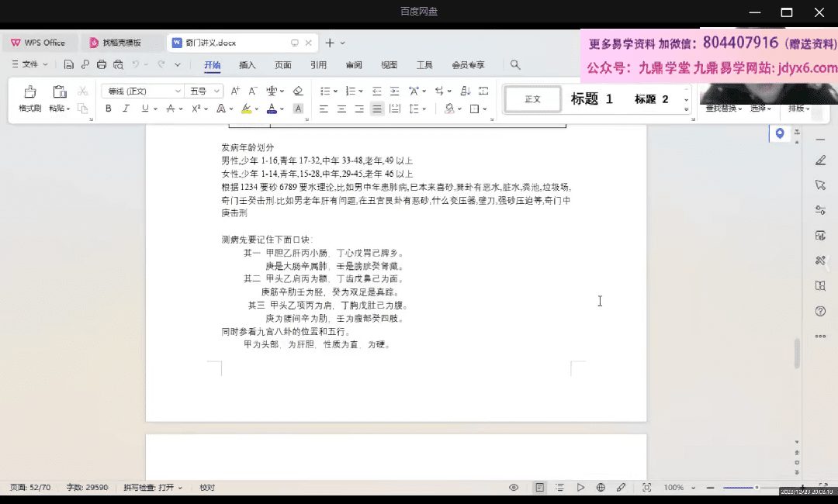Click the clear formatting eraser icon

298,91
